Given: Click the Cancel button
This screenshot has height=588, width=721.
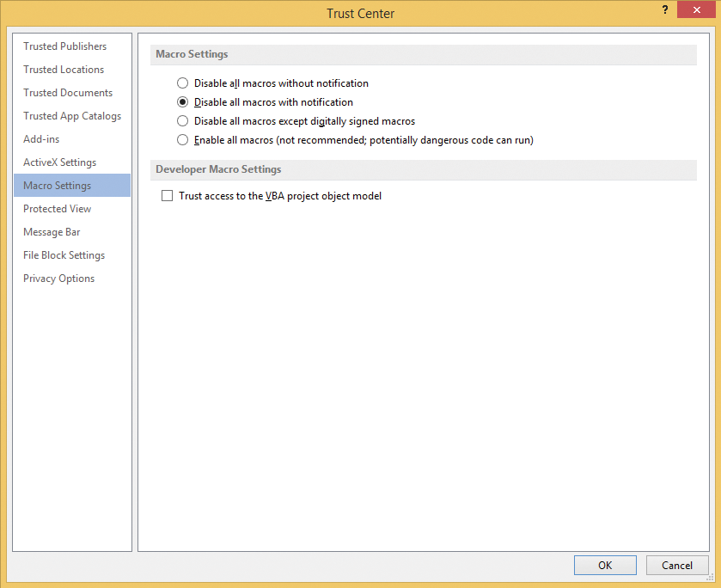Looking at the screenshot, I should pos(677,565).
